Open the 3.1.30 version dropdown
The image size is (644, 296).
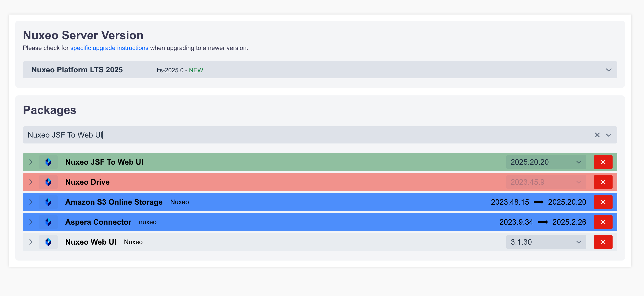coord(546,242)
